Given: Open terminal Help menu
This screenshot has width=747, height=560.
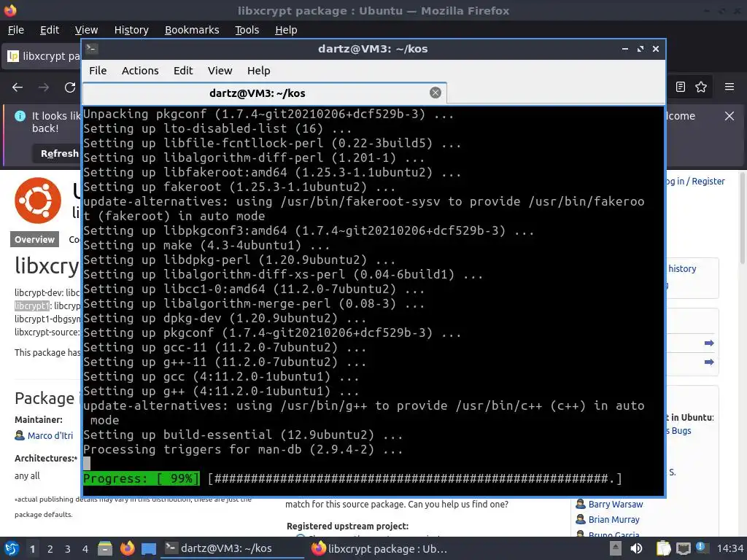Looking at the screenshot, I should (x=259, y=71).
